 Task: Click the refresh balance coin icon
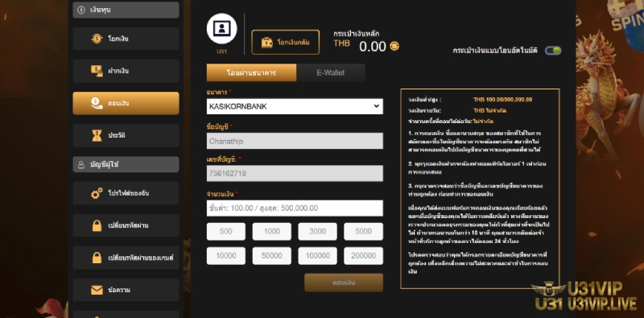point(394,47)
